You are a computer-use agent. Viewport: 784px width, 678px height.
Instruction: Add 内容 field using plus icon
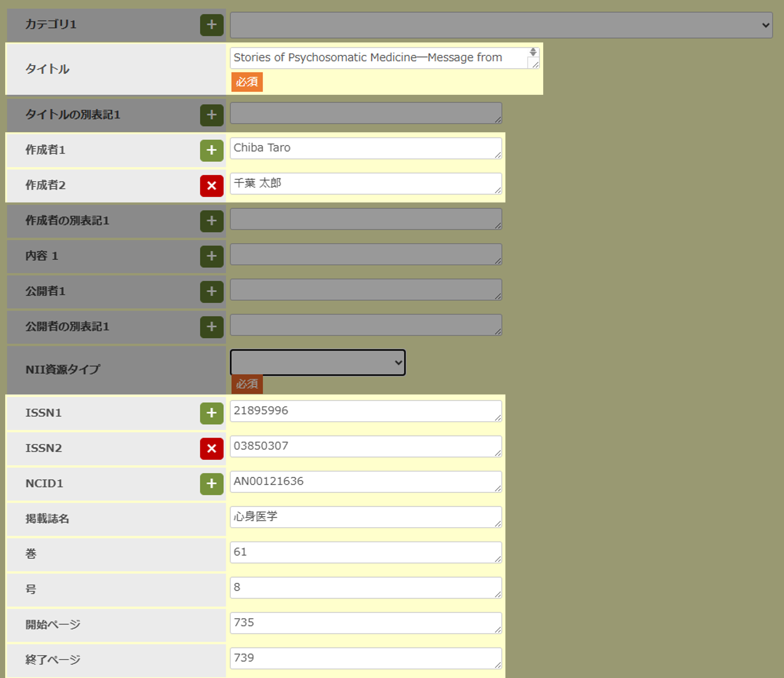pos(211,256)
